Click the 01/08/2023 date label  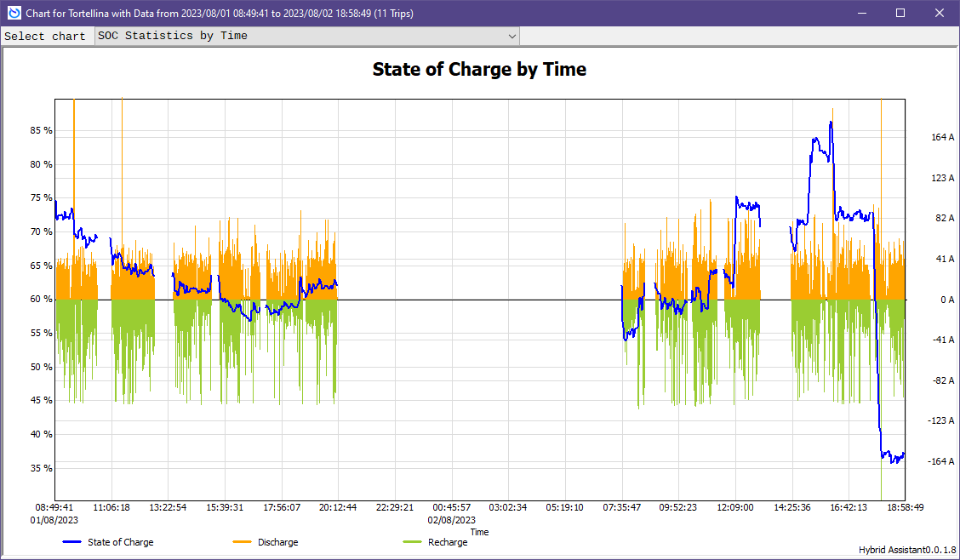coord(54,520)
